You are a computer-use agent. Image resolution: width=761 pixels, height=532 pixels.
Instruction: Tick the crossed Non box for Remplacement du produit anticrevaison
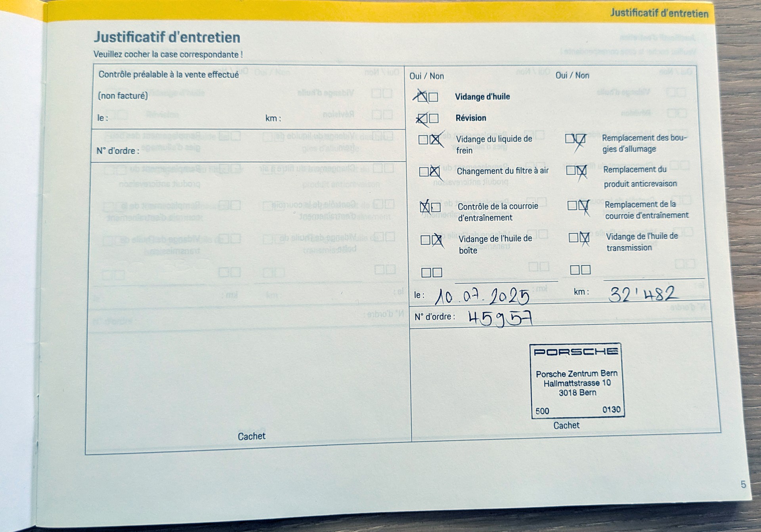pos(582,170)
